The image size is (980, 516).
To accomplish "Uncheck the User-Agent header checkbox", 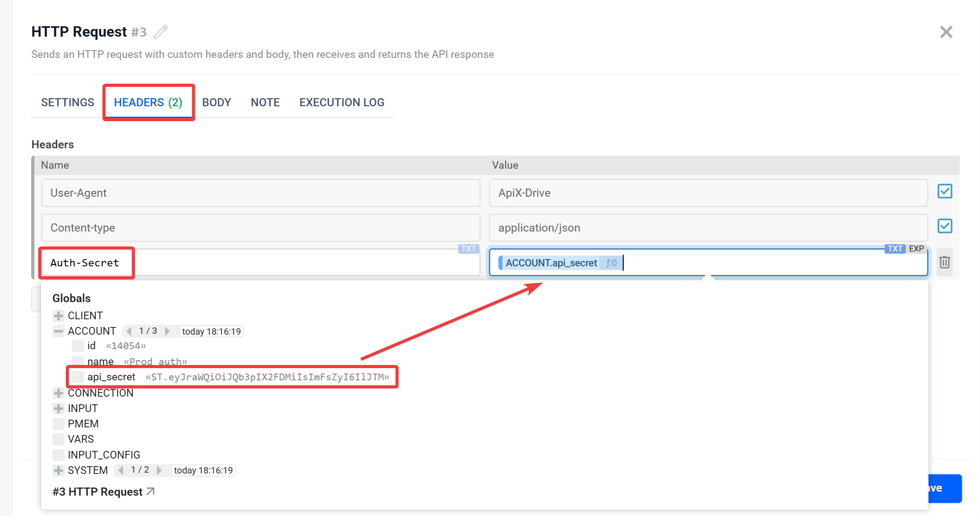I will tap(945, 191).
